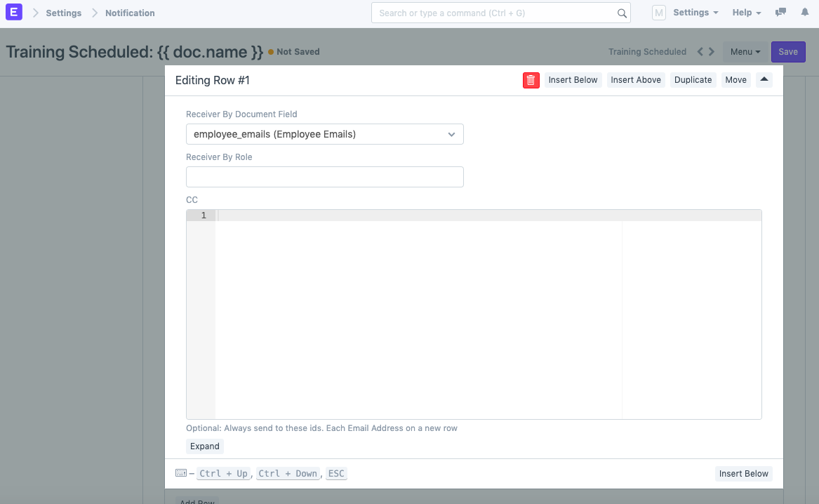Click the Move button
The width and height of the screenshot is (819, 504).
(735, 80)
